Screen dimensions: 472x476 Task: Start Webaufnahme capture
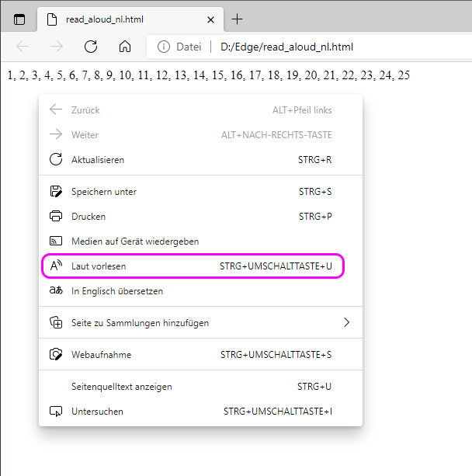[200, 355]
